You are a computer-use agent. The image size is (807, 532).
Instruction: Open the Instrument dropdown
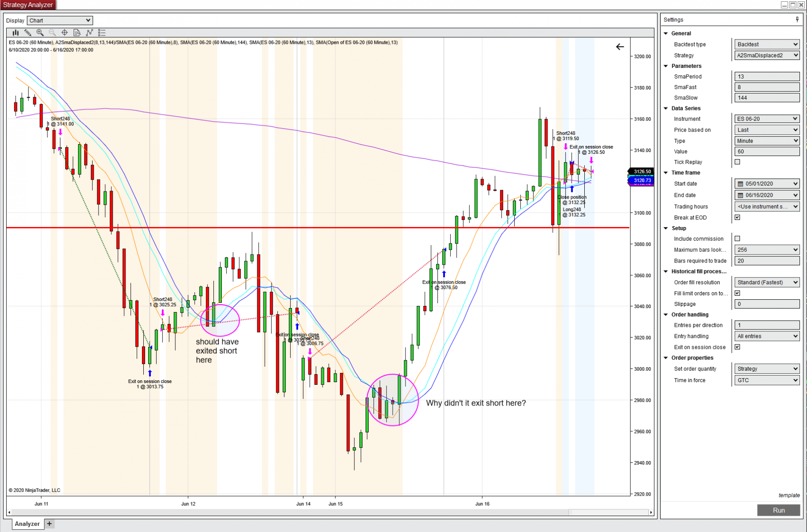(767, 119)
